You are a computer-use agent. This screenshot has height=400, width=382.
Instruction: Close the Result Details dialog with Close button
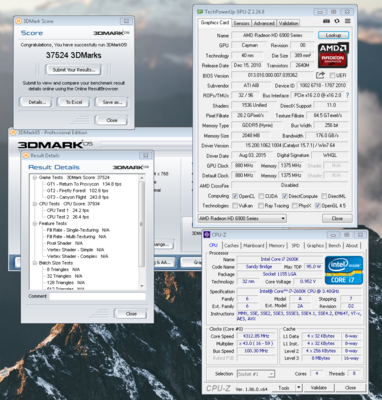click(131, 314)
